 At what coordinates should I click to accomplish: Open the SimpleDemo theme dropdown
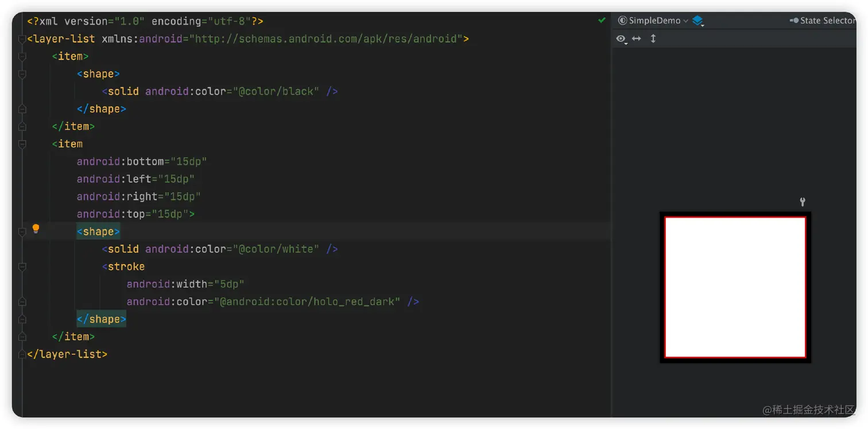pos(653,21)
